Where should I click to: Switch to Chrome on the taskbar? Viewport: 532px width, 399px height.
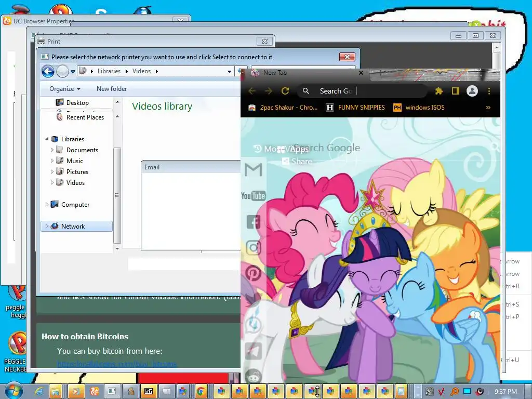[201, 392]
